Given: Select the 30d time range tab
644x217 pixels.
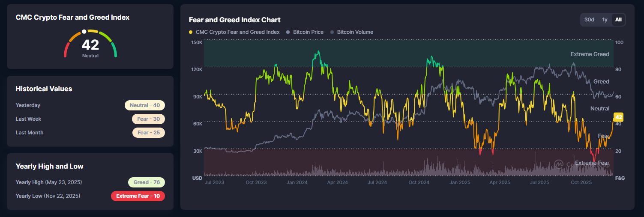Looking at the screenshot, I should click(x=589, y=20).
